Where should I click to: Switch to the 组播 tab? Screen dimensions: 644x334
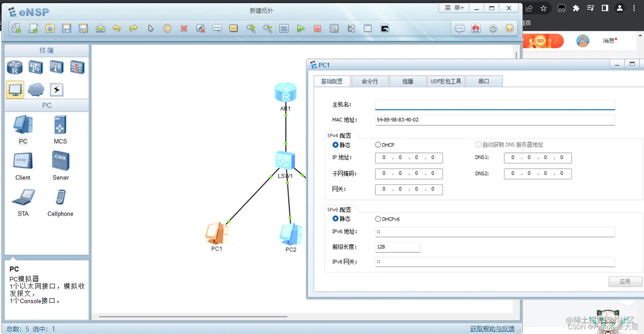click(408, 81)
